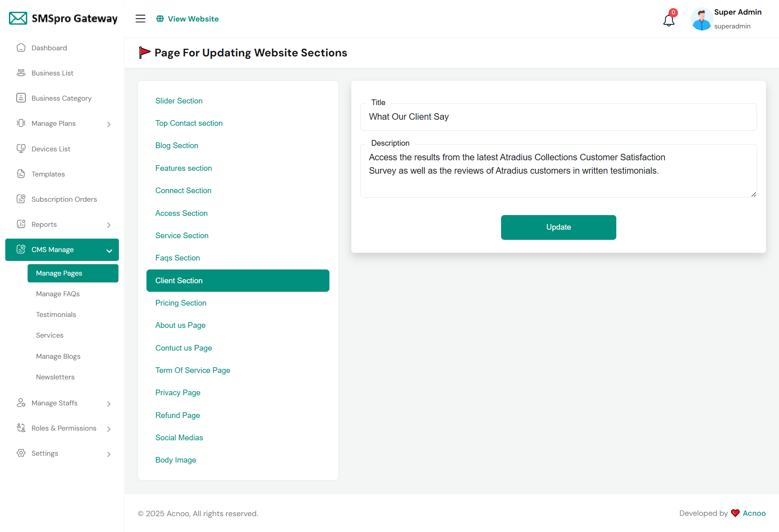Click the Super Admin avatar picture

702,19
